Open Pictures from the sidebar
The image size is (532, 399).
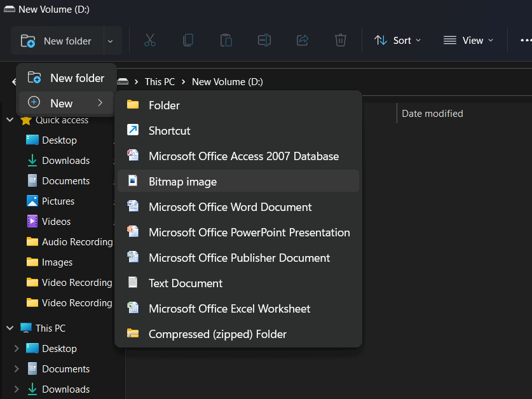coord(57,201)
